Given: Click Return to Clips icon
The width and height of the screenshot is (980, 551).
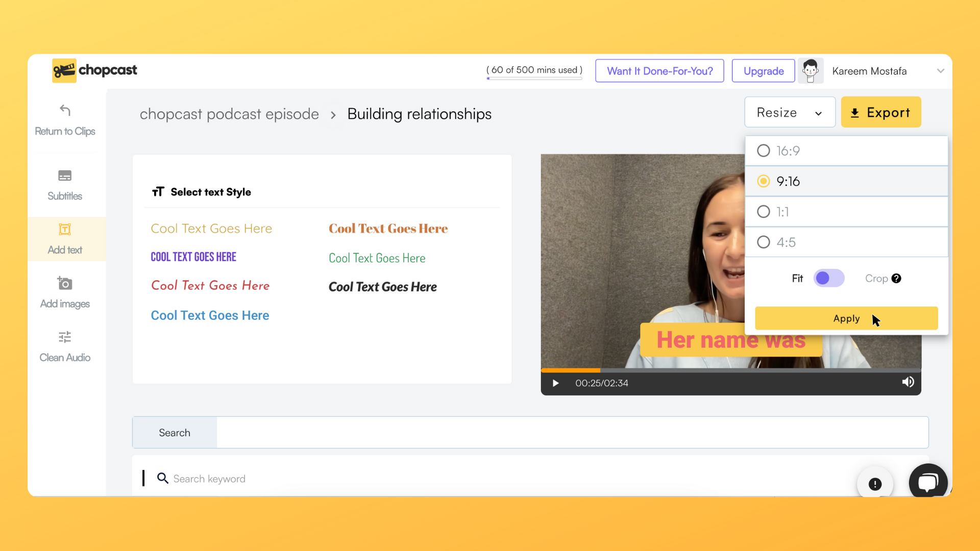Looking at the screenshot, I should coord(65,110).
